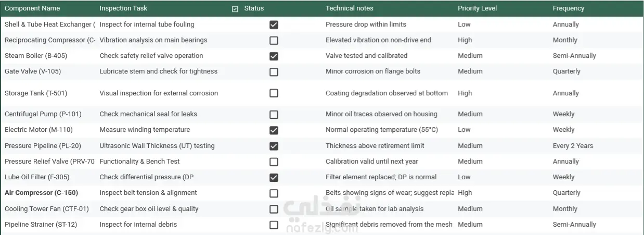
Task: Check the Pipeline Strainer status box
Action: coord(274,225)
